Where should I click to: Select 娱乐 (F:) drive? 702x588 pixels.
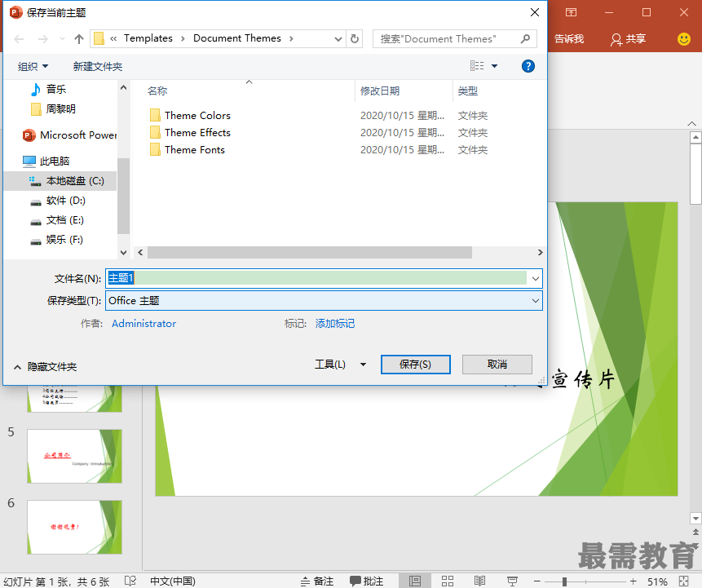56,240
